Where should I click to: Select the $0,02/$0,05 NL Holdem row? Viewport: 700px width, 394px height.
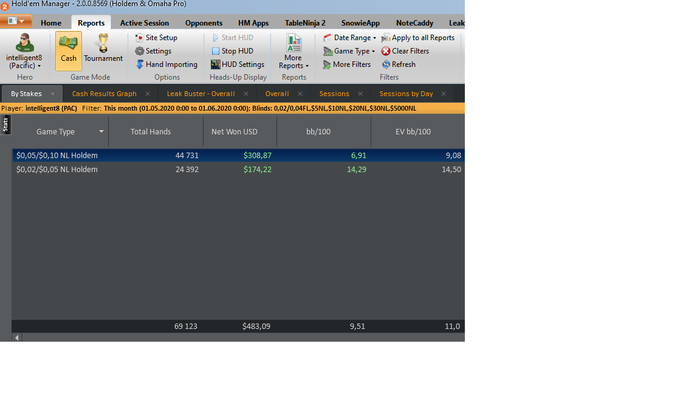[x=238, y=169]
